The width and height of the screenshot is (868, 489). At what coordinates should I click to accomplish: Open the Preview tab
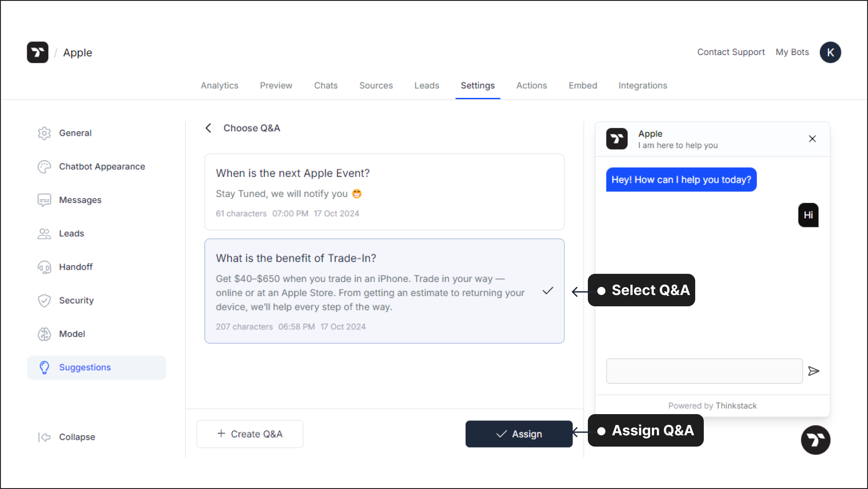click(276, 86)
